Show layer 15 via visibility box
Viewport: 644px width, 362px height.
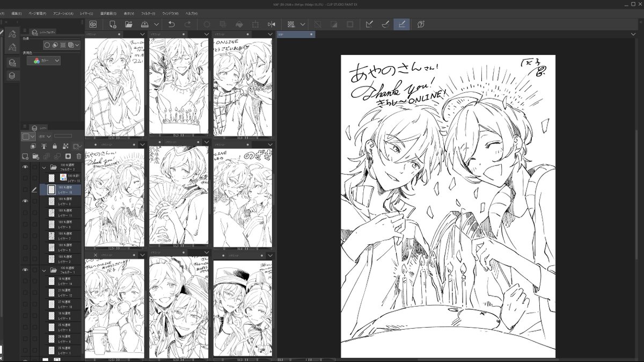[x=25, y=189]
